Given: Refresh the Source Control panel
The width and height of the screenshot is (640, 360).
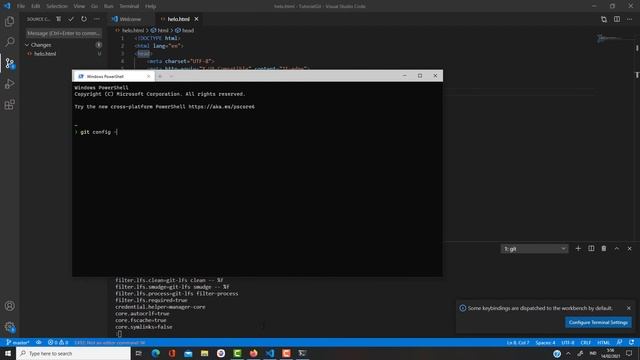Looking at the screenshot, I should coord(84,19).
